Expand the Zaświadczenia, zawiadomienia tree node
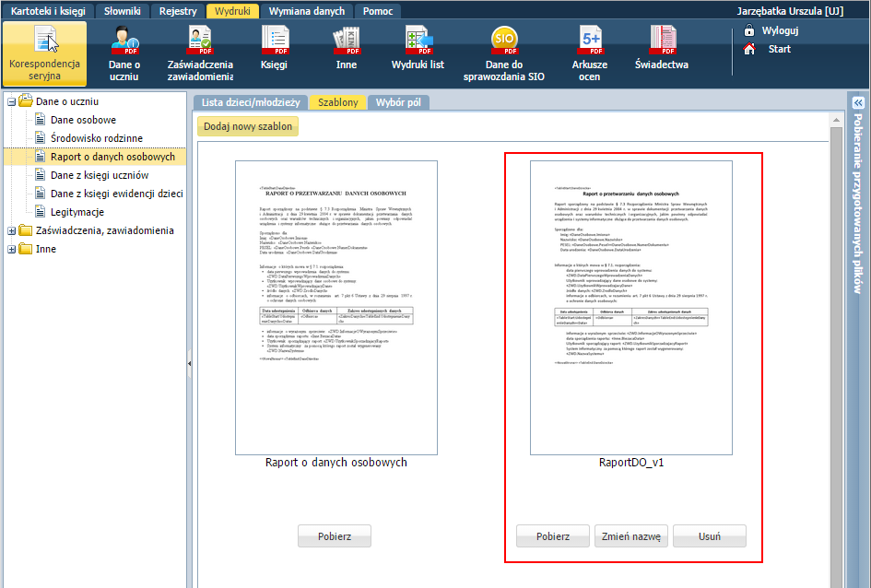871x588 pixels. pyautogui.click(x=11, y=231)
